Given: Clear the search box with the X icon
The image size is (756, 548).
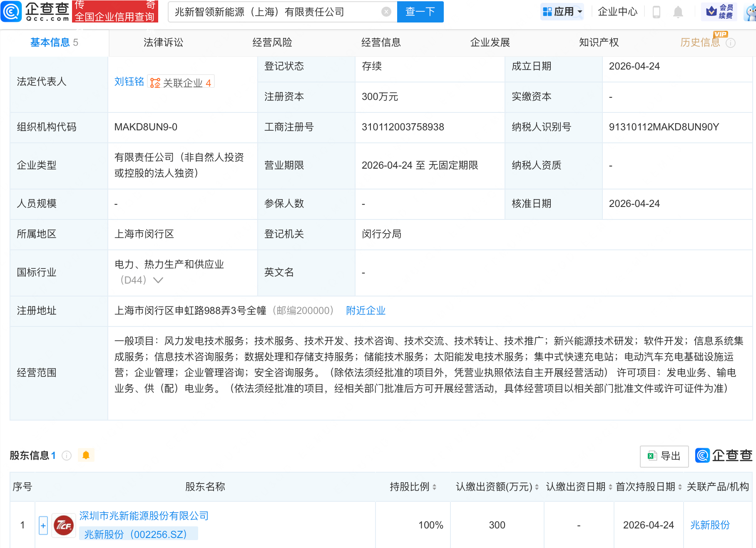Looking at the screenshot, I should [386, 12].
